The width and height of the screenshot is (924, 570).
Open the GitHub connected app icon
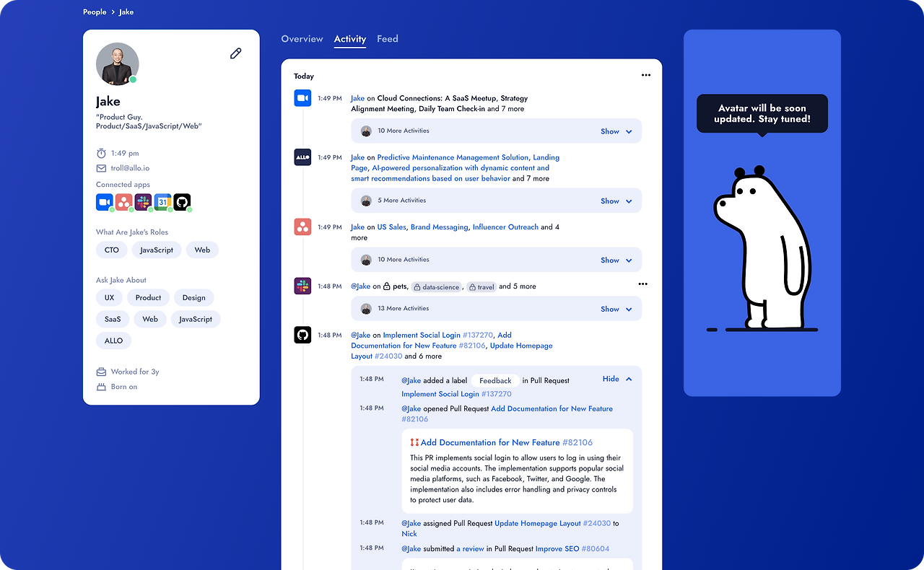(x=182, y=202)
